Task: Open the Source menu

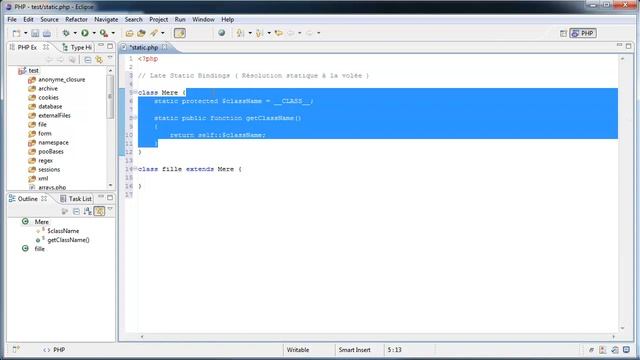Action: [x=49, y=19]
